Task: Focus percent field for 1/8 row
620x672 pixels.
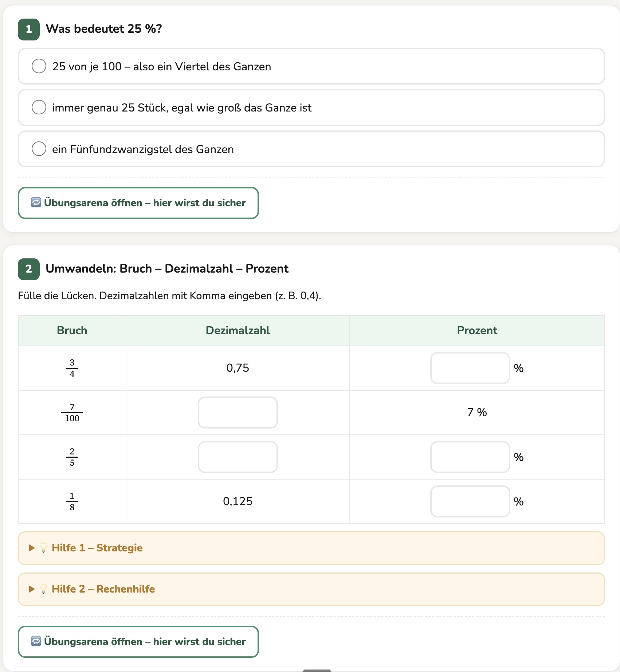Action: [470, 501]
